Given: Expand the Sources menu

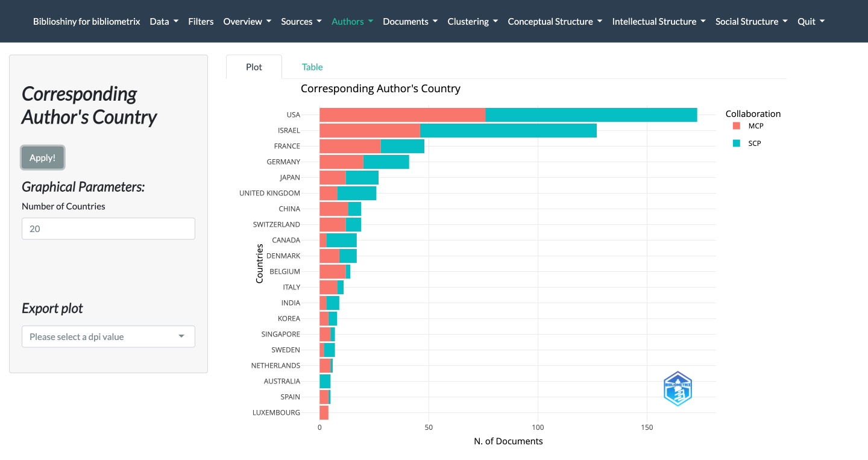Looking at the screenshot, I should (x=301, y=21).
